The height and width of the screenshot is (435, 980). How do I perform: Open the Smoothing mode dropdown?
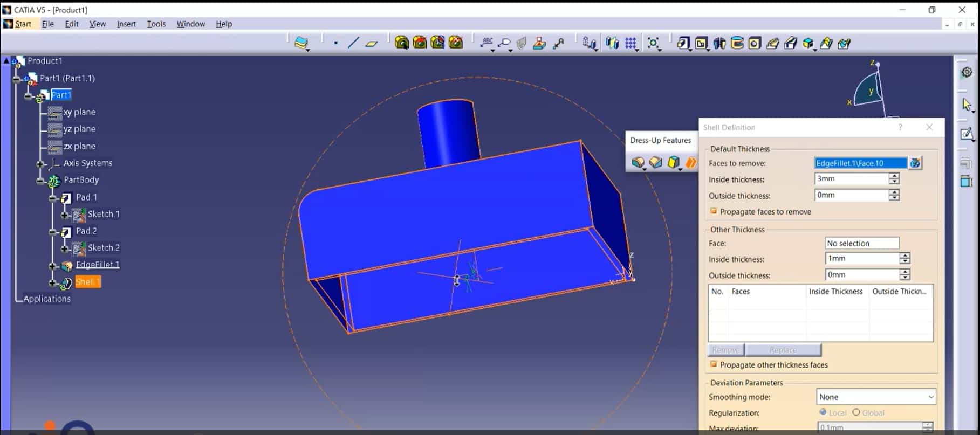click(x=876, y=397)
